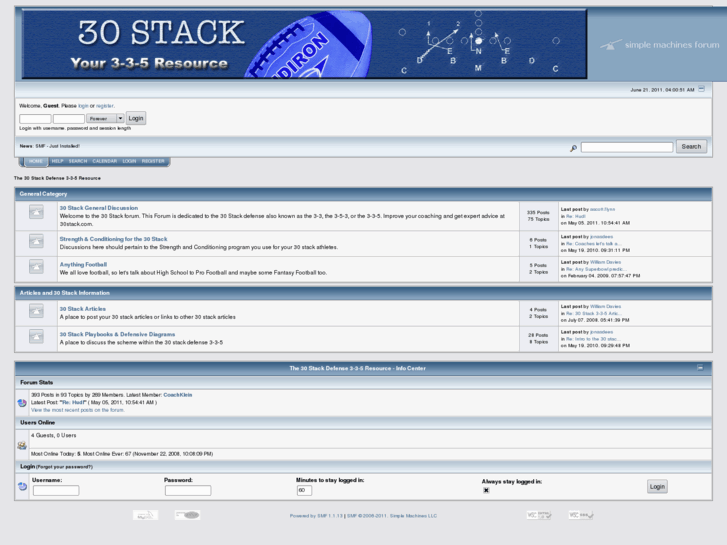Click the Minutes to stay logged in field
This screenshot has height=545, width=727.
pos(304,490)
